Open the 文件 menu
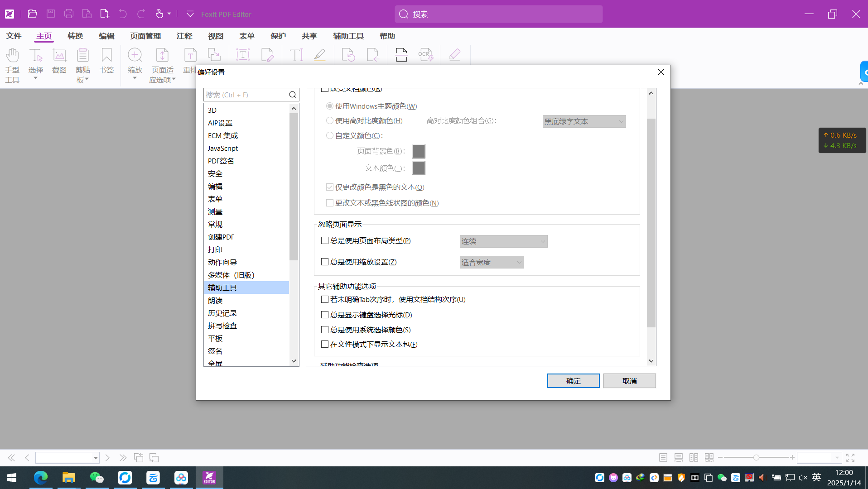Image resolution: width=868 pixels, height=489 pixels. (14, 36)
